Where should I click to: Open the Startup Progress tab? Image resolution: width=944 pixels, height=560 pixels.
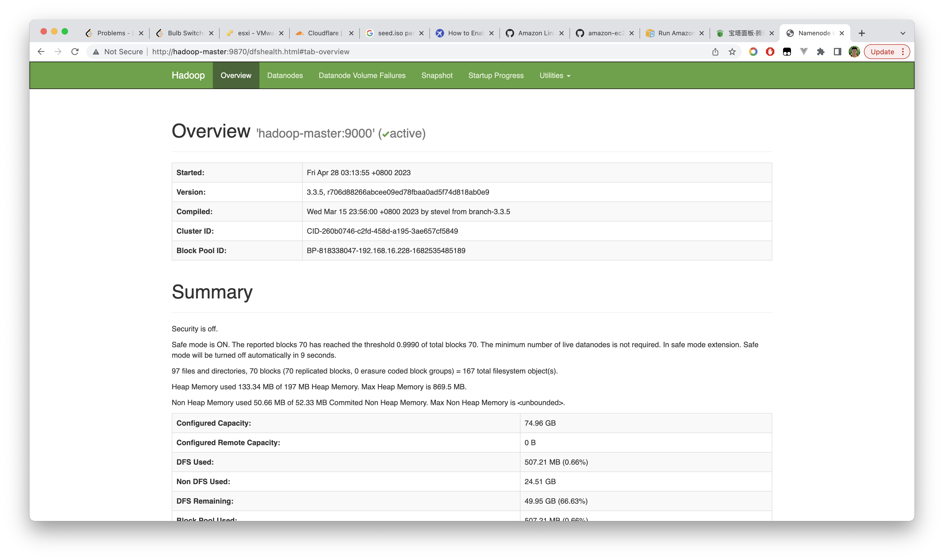pyautogui.click(x=496, y=76)
